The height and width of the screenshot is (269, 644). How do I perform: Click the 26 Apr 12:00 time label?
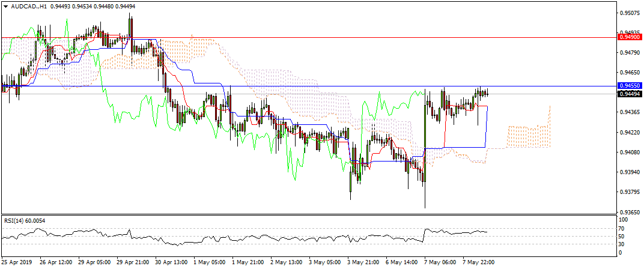[x=56, y=262]
